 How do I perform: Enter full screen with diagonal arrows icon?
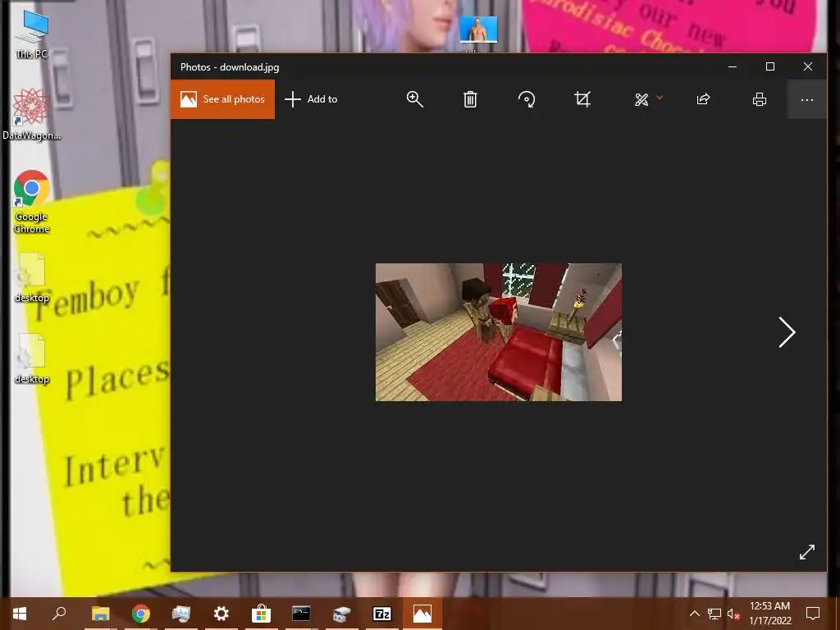(x=807, y=552)
